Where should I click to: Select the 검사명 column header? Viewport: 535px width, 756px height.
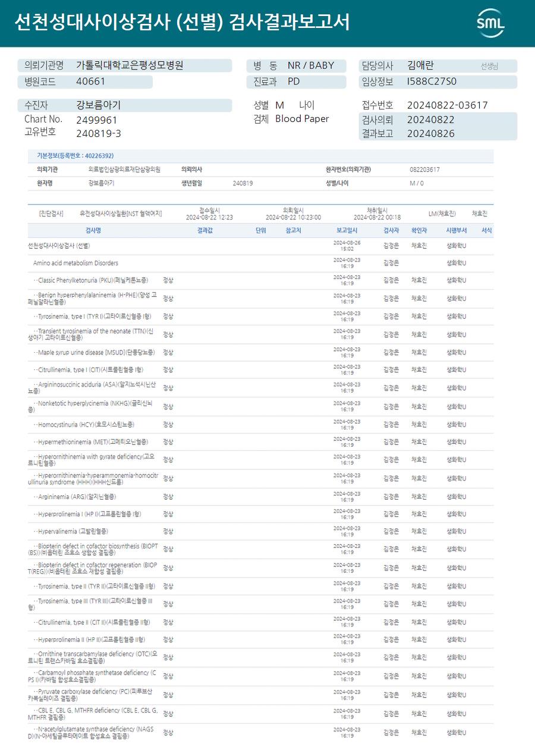(x=93, y=230)
